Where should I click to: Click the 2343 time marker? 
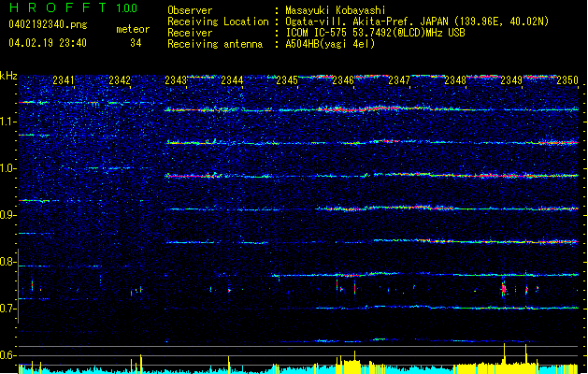pos(176,80)
